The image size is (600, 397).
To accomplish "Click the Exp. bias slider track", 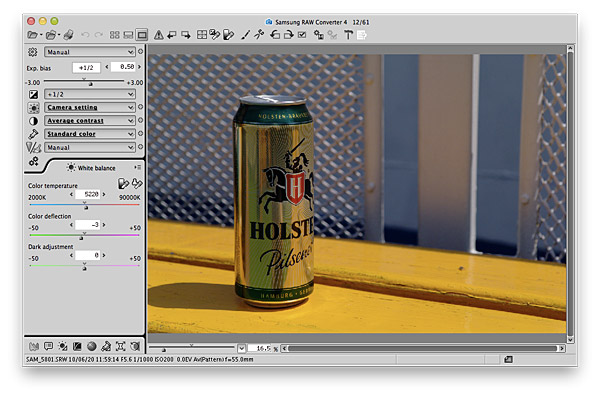I will pos(84,82).
